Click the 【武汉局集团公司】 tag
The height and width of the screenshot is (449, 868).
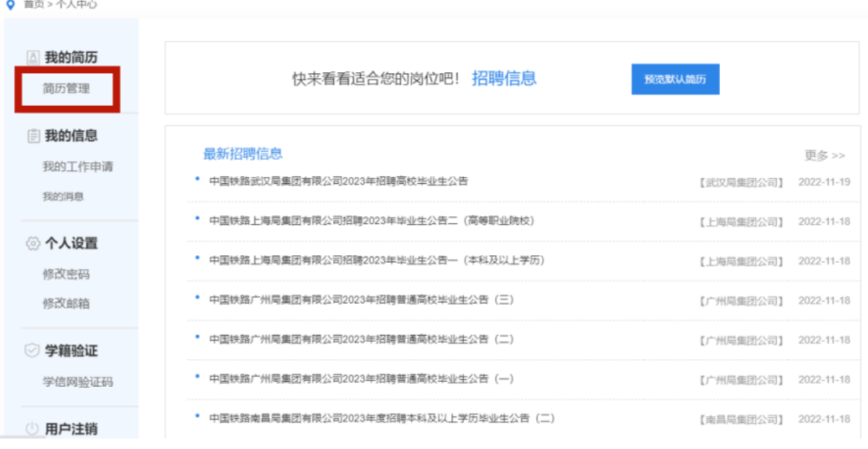click(x=741, y=182)
